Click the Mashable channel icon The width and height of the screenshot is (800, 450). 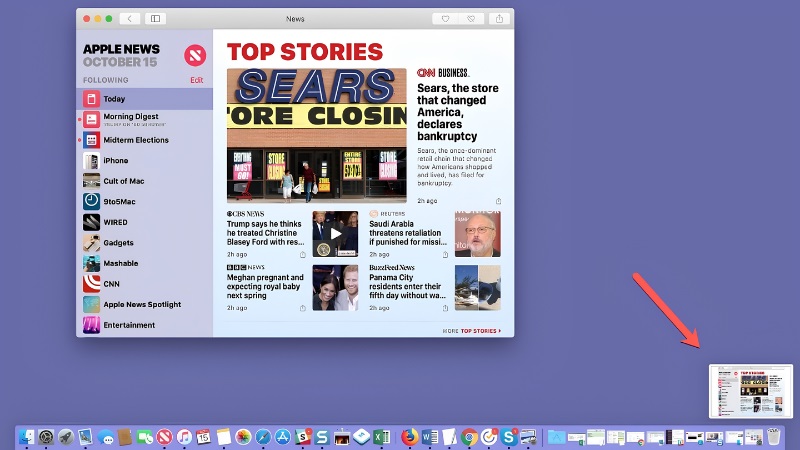click(91, 263)
